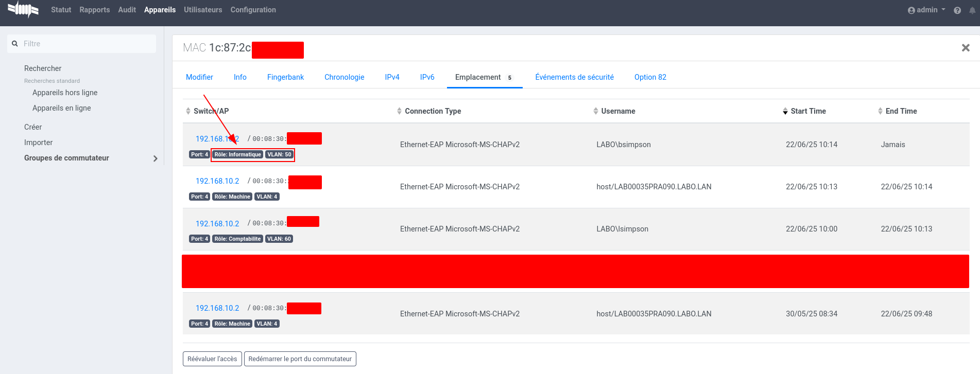Viewport: 980px width, 374px height.
Task: Click the LABO\lsimpson username cell
Action: coord(622,229)
